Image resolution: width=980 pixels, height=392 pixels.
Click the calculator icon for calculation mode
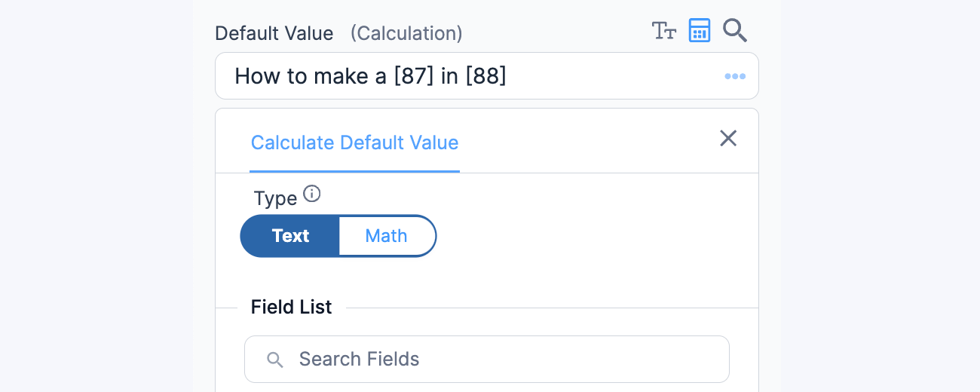coord(700,31)
